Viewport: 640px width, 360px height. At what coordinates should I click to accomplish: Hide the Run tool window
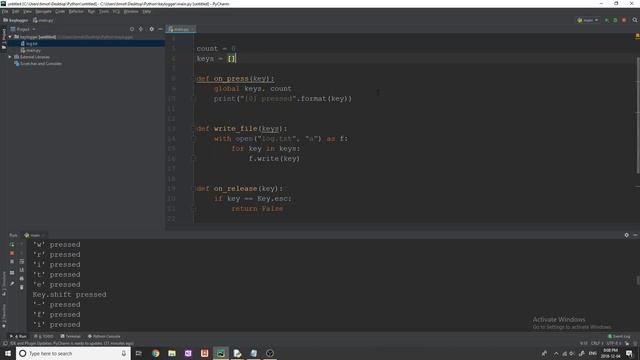(636, 235)
